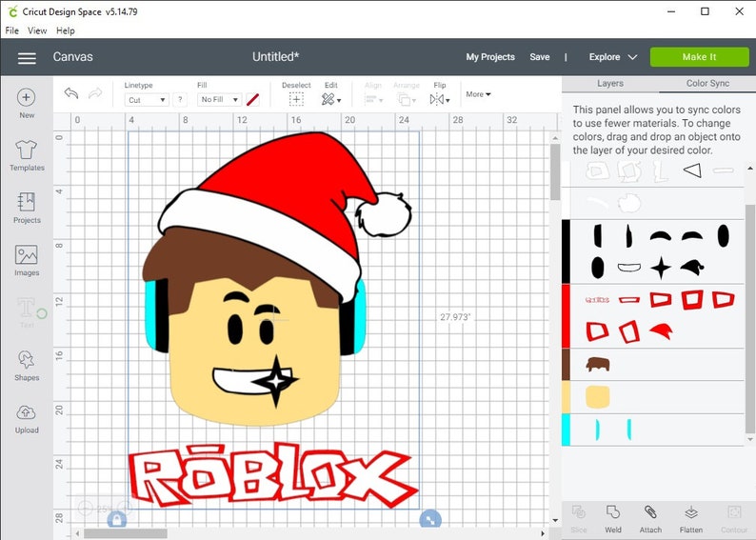This screenshot has width=756, height=540.
Task: Open the Align tool
Action: 373,99
